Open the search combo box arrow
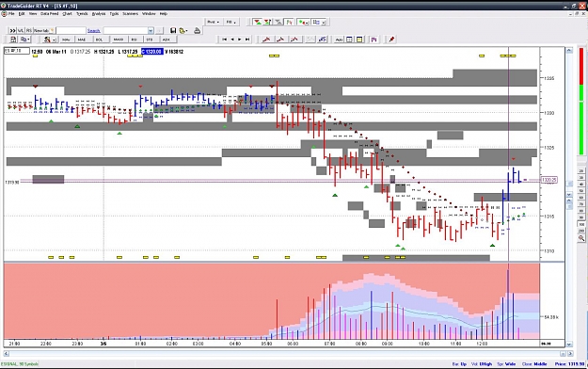Viewport: 588px width, 369px height. pyautogui.click(x=151, y=30)
